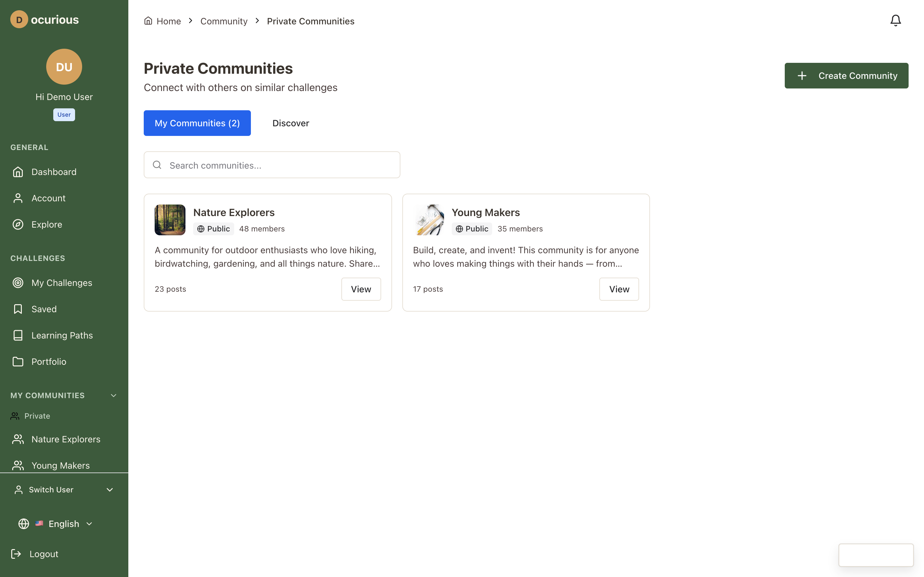Screen dimensions: 924x577
Task: Click the Home breadcrumb house icon
Action: (x=149, y=21)
